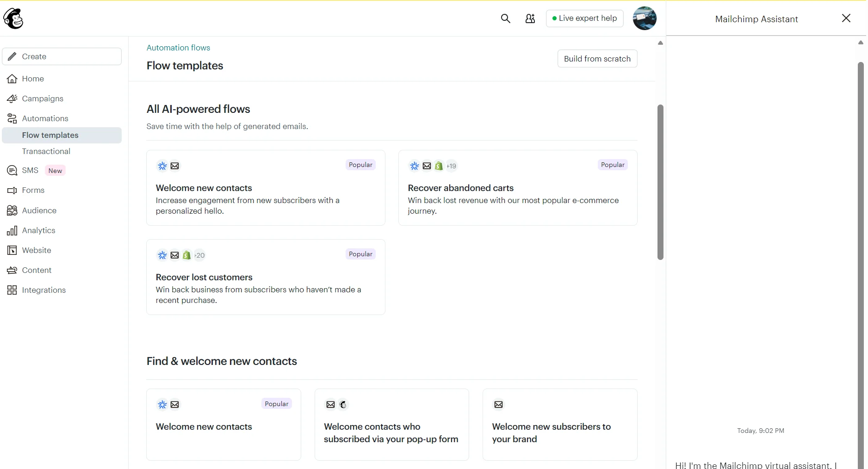The height and width of the screenshot is (469, 868).
Task: Click Popular badge on Recover lost customers
Action: (360, 254)
